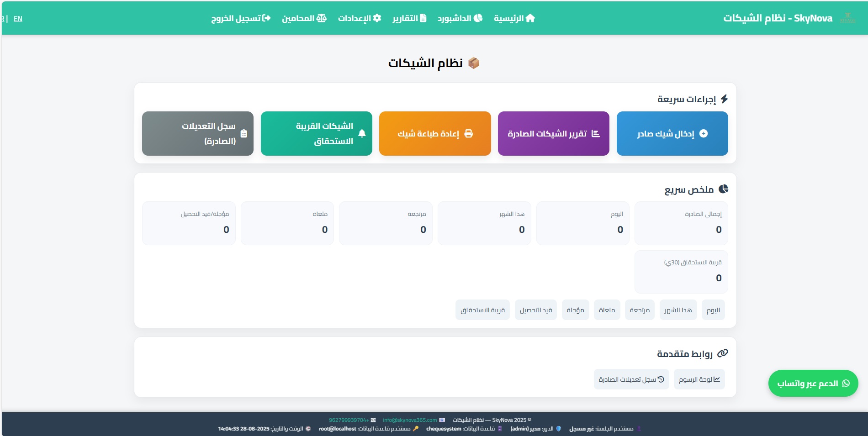The height and width of the screenshot is (436, 868).
Task: Click the clipboard icon on the grey amendments log button
Action: (243, 134)
